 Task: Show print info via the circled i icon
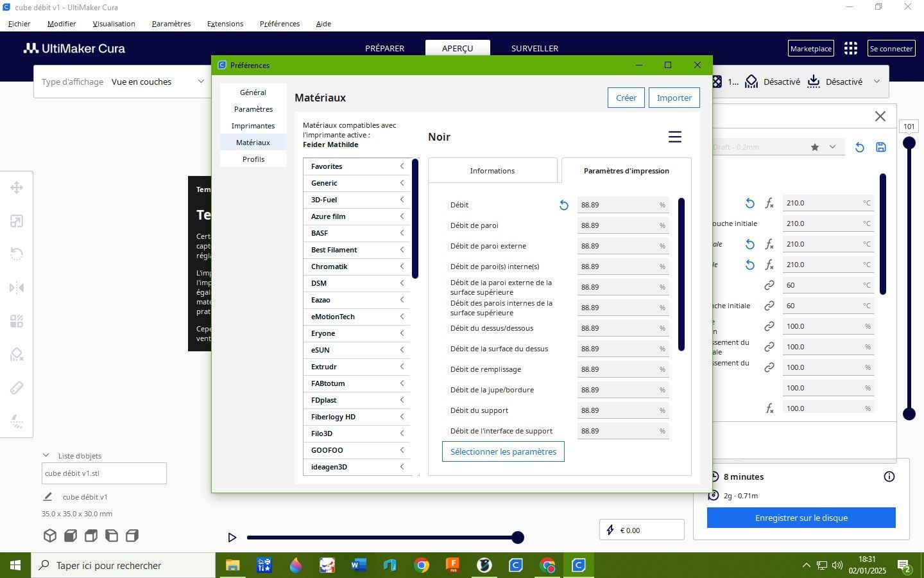coord(889,477)
